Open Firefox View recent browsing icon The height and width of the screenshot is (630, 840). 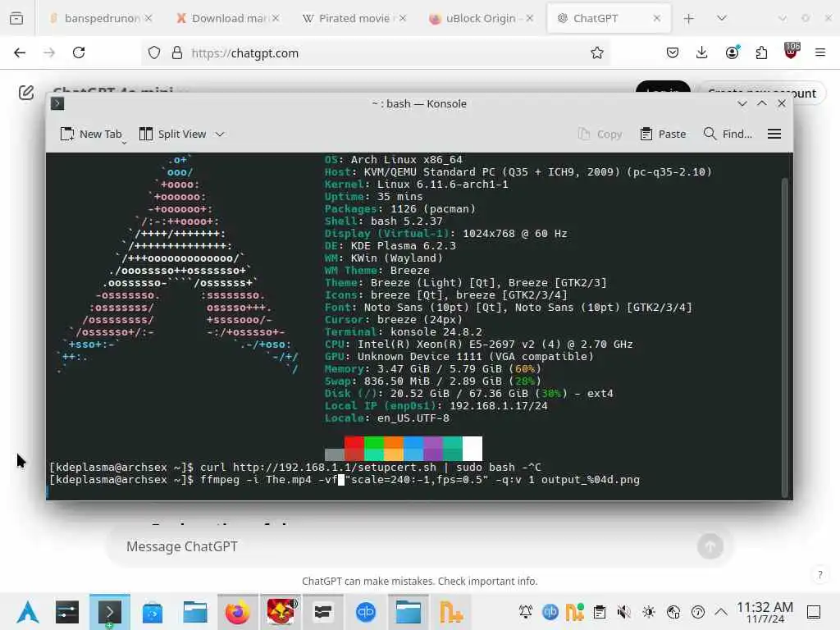click(16, 18)
